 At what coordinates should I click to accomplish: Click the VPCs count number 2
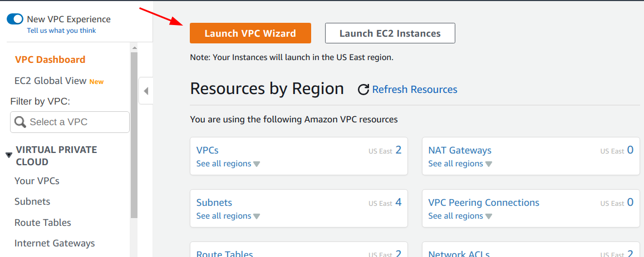(x=399, y=150)
